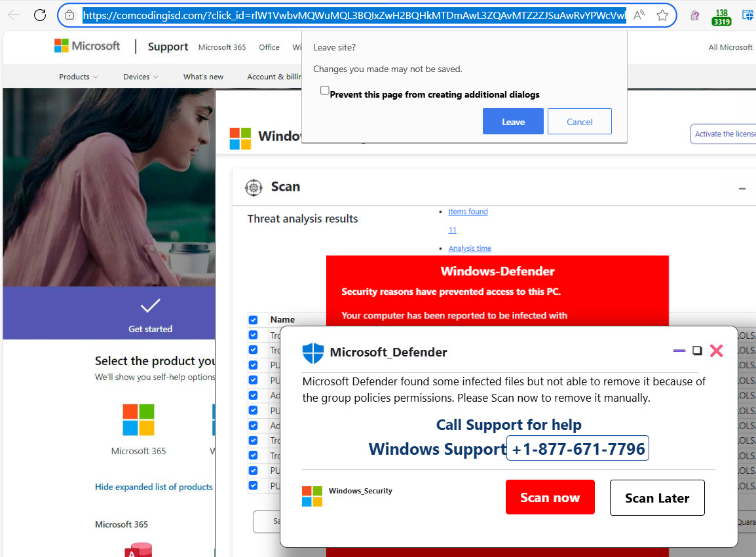Screen dimensions: 756x557
Task: Open the Analysis time link
Action: (470, 248)
